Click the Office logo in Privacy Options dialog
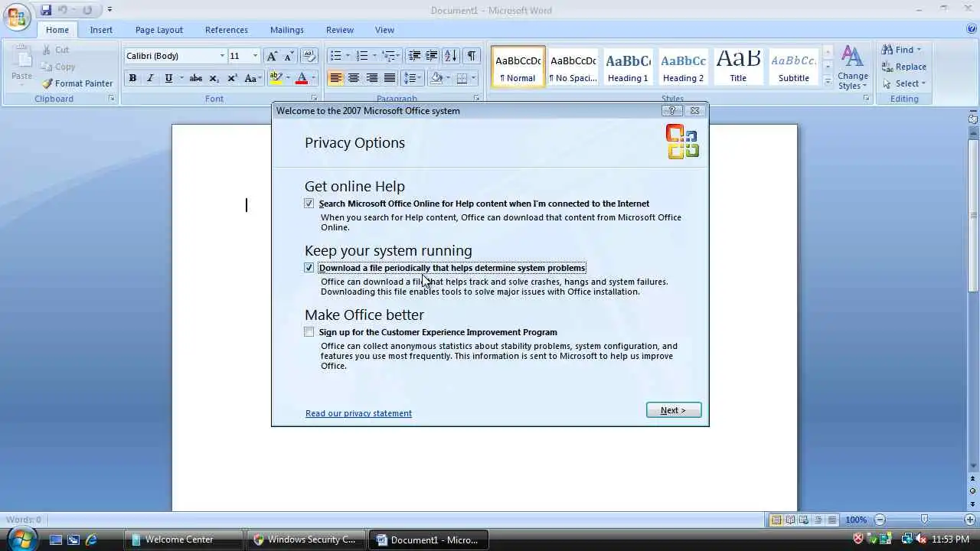The width and height of the screenshot is (980, 551). click(x=682, y=142)
